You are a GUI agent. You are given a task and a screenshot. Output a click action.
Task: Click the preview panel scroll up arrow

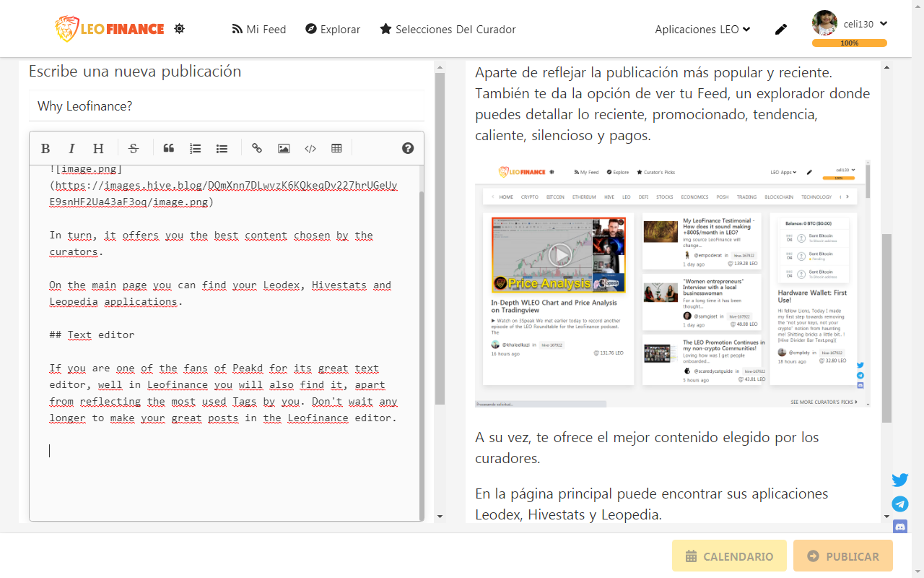click(887, 67)
